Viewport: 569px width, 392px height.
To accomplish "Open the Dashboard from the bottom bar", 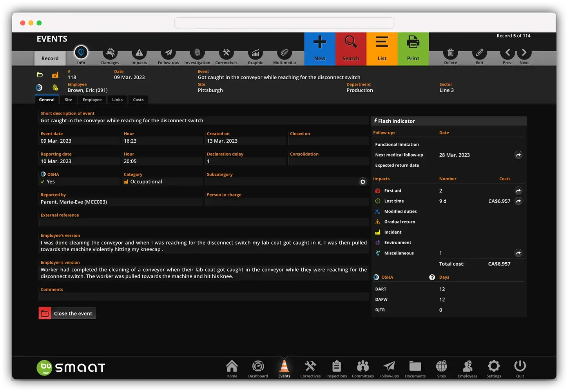I will [x=258, y=369].
